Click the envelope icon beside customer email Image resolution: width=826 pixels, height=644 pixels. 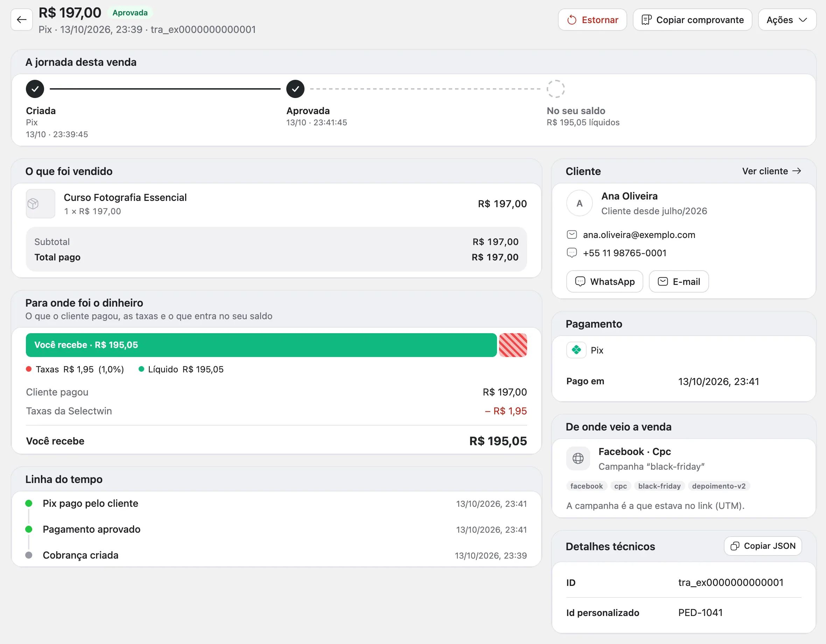(572, 234)
